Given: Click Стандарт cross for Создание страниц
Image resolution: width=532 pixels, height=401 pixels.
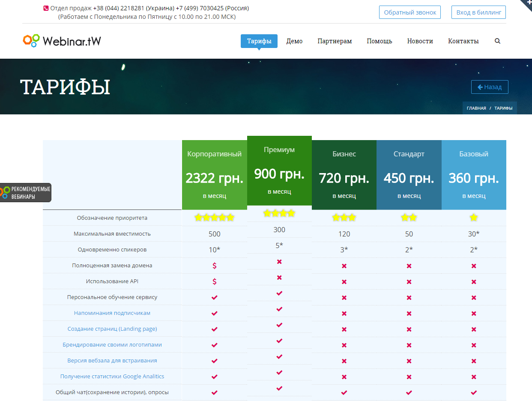Looking at the screenshot, I should [x=409, y=329].
